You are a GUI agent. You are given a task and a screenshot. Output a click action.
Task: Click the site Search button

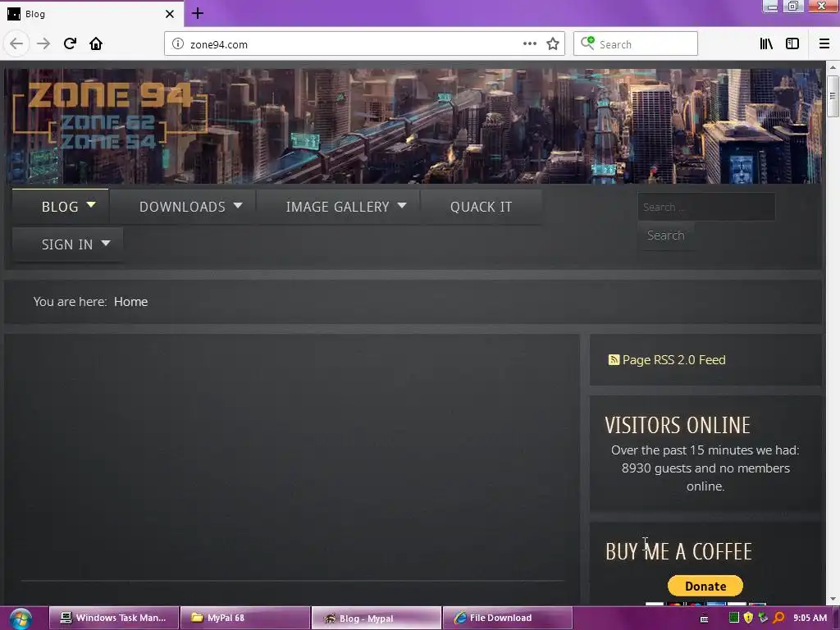click(666, 235)
